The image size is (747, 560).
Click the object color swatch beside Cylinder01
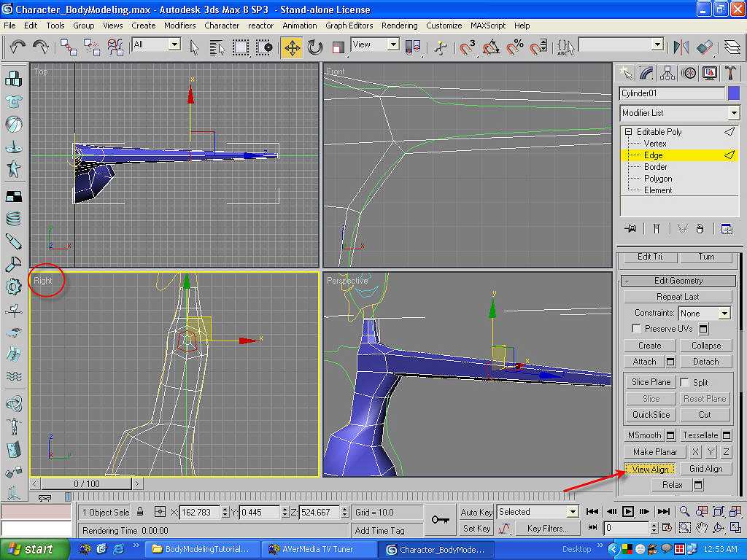pyautogui.click(x=734, y=93)
